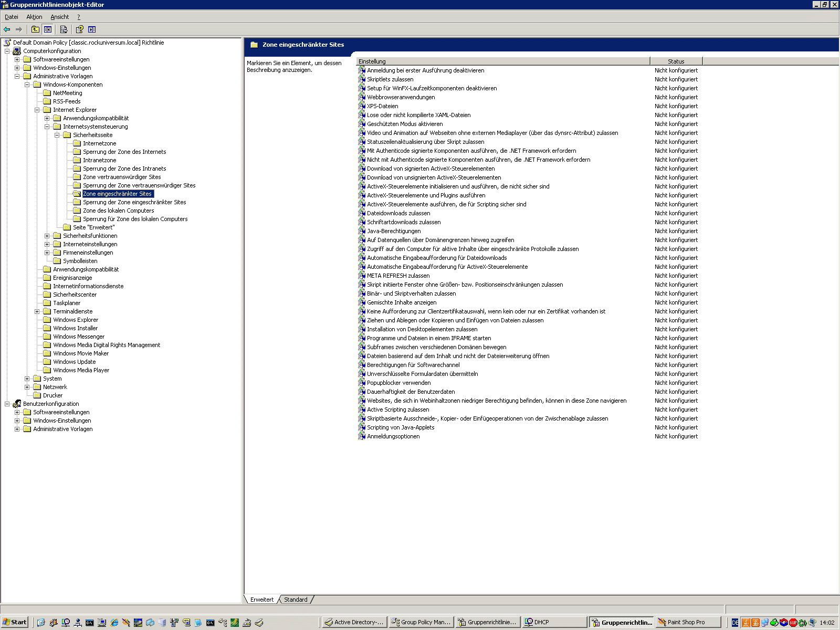The width and height of the screenshot is (840, 630).
Task: Switch to Group Policy Management taskbar window
Action: [x=422, y=622]
